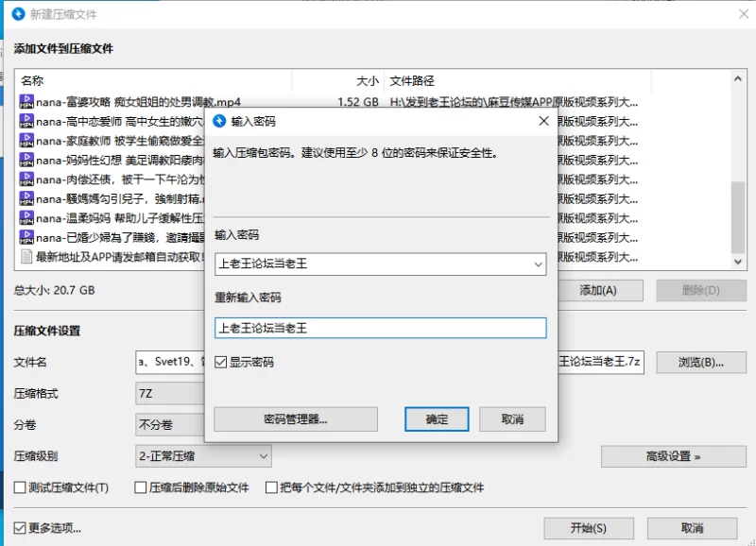
Task: Open the 压缩格式 dropdown showing 7Z
Action: coord(170,394)
